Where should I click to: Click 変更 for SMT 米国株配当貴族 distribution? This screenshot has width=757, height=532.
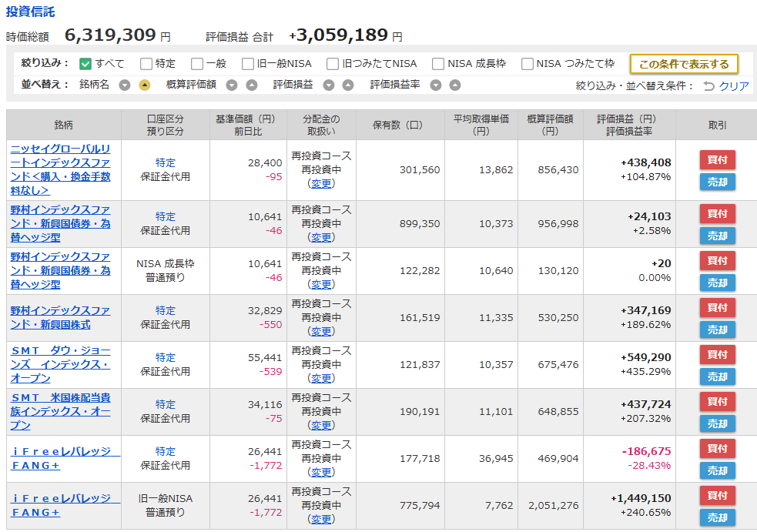click(321, 425)
